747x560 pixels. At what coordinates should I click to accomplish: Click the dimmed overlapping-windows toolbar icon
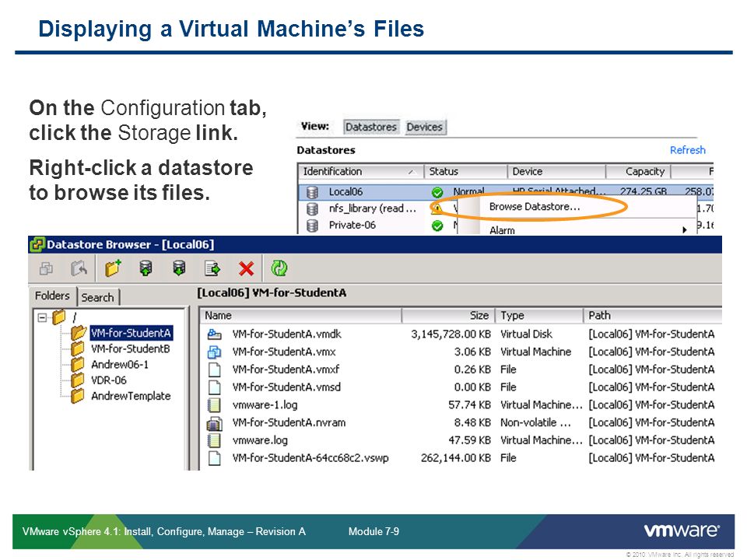(x=46, y=268)
